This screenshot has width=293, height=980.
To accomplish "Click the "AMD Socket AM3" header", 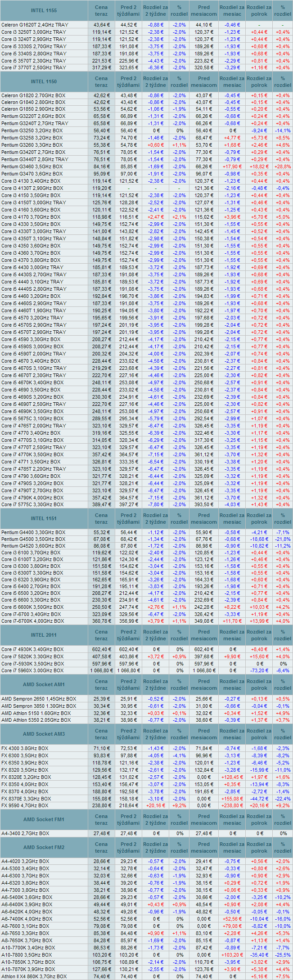I will 44,734.
